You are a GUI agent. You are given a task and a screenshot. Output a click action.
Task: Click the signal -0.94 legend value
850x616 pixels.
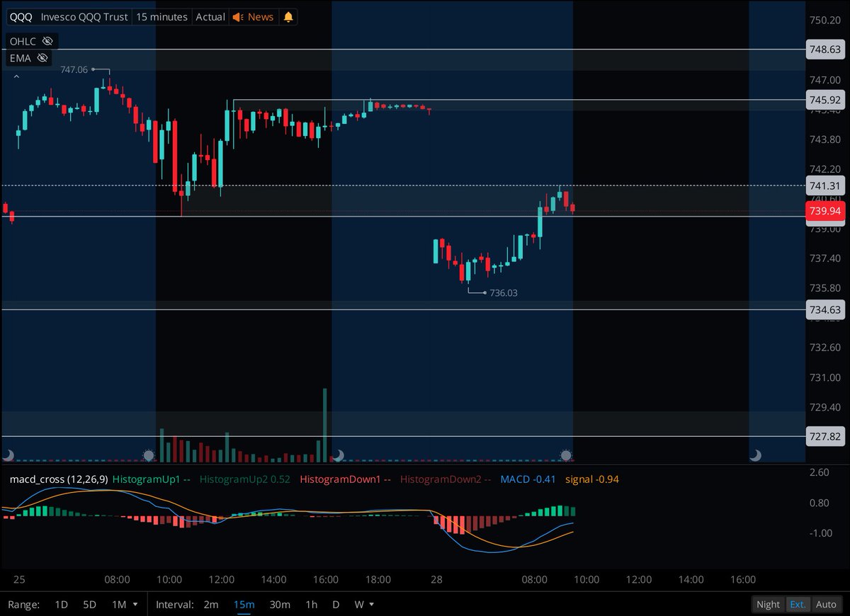[592, 479]
